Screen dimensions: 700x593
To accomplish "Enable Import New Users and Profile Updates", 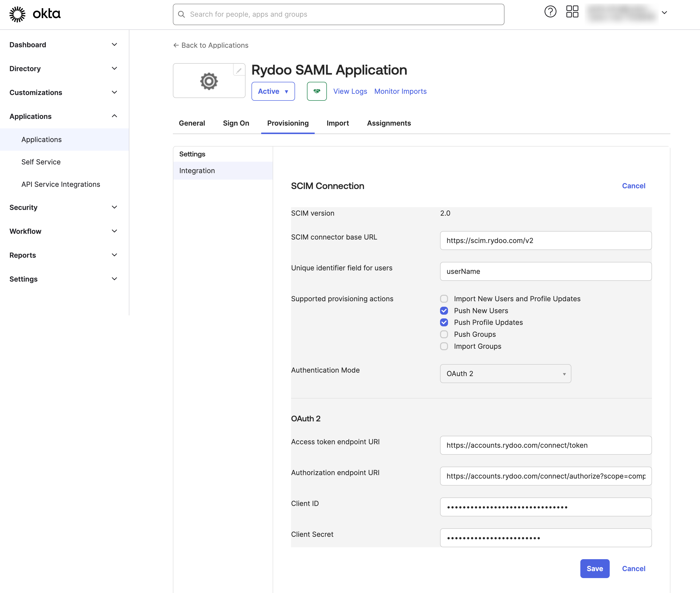I will click(444, 299).
